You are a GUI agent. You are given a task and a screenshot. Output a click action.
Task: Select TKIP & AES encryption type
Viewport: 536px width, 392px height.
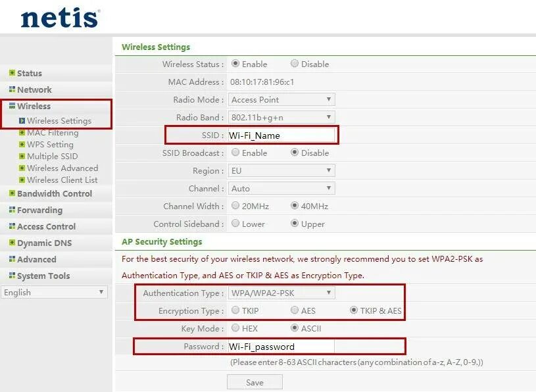point(354,310)
